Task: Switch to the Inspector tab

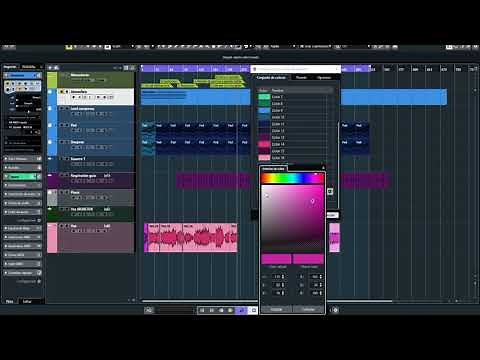Action: coord(10,67)
